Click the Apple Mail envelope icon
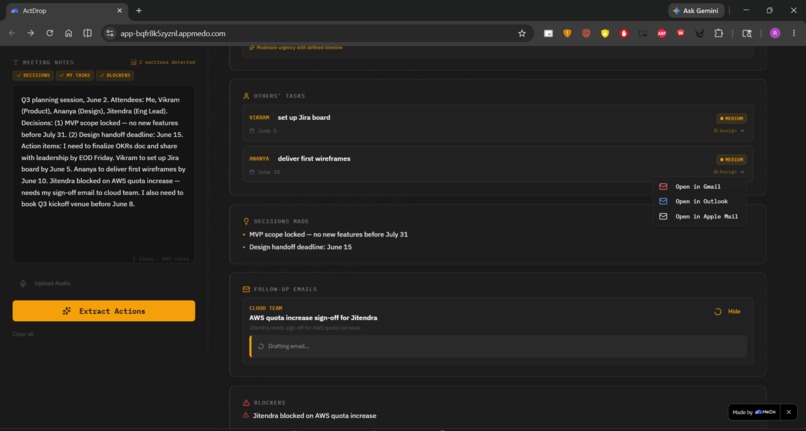This screenshot has width=806, height=431. coord(663,217)
